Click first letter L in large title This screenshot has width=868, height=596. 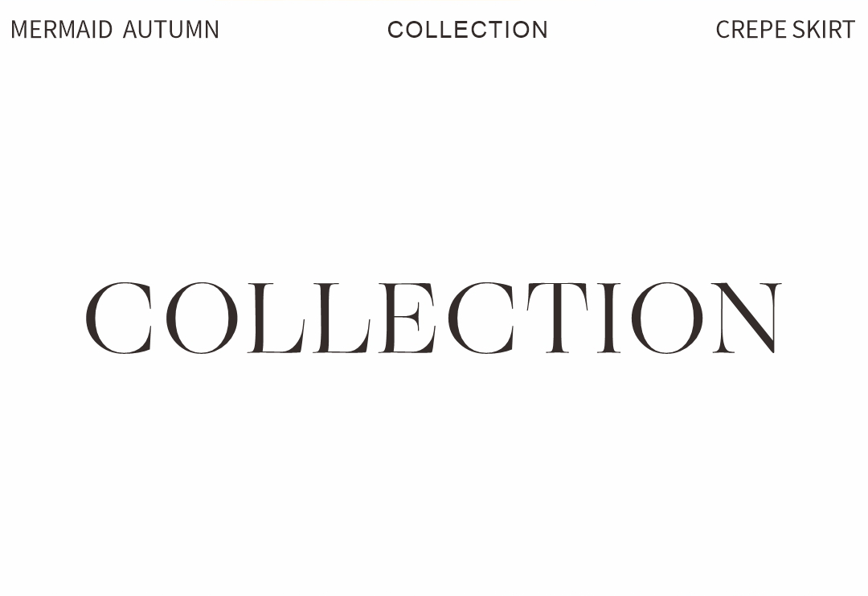click(x=276, y=318)
